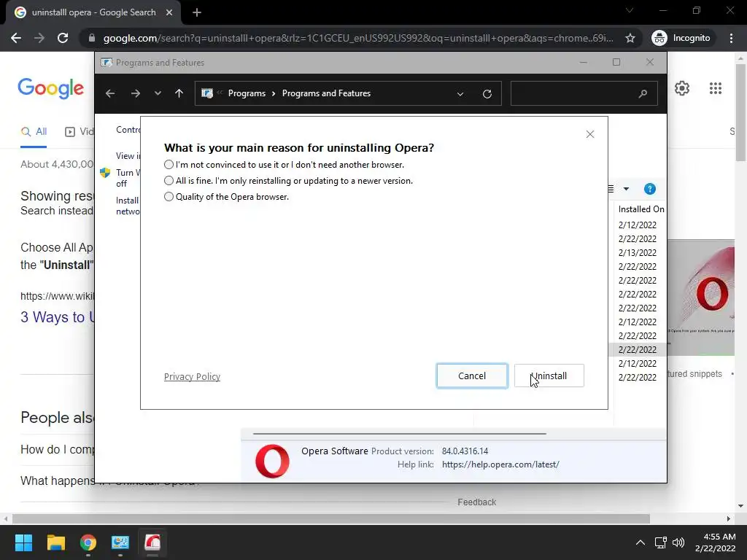Image resolution: width=747 pixels, height=560 pixels.
Task: Click the horizontal scrollbar in Chrome
Action: pyautogui.click(x=330, y=518)
